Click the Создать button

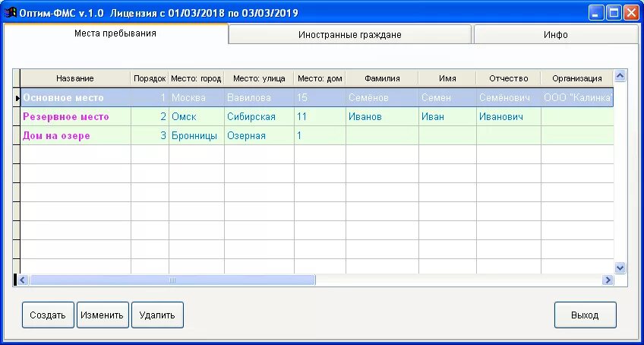(48, 315)
